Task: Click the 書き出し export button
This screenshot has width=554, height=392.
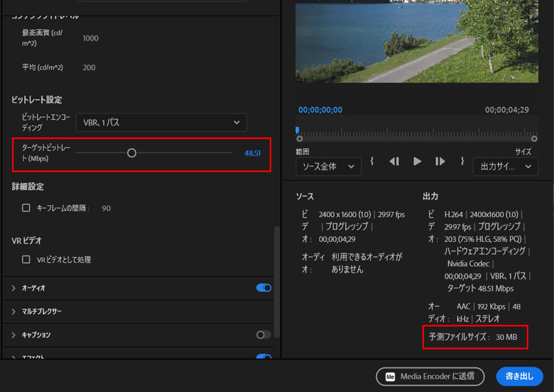Action: point(519,377)
